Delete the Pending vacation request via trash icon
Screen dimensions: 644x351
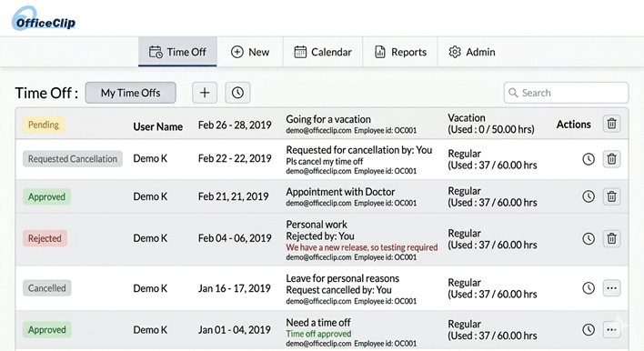click(x=611, y=124)
